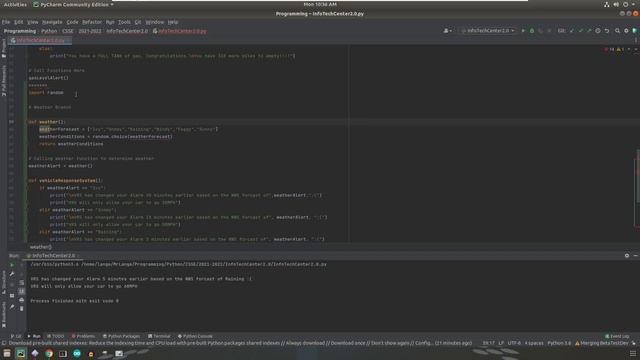Click the error count inspection indicator

click(x=609, y=49)
